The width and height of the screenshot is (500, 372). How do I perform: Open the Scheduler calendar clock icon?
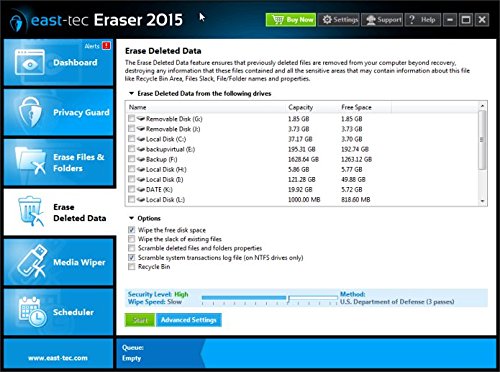(32, 312)
